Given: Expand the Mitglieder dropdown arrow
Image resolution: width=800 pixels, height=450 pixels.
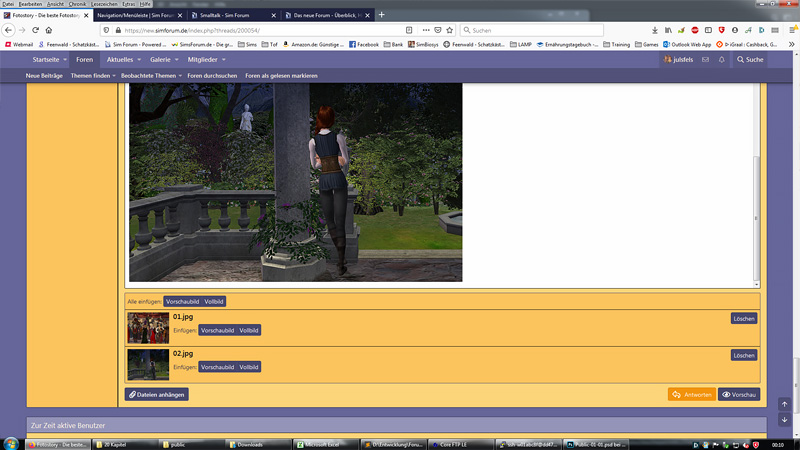Looking at the screenshot, I should point(223,60).
